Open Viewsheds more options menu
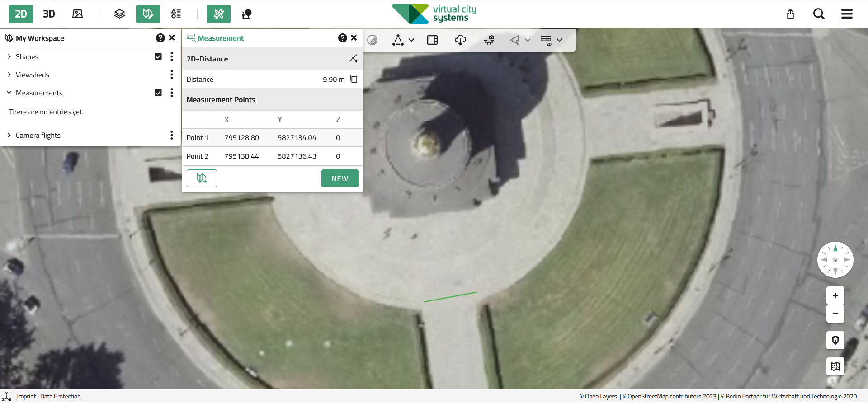The height and width of the screenshot is (403, 868). point(172,75)
